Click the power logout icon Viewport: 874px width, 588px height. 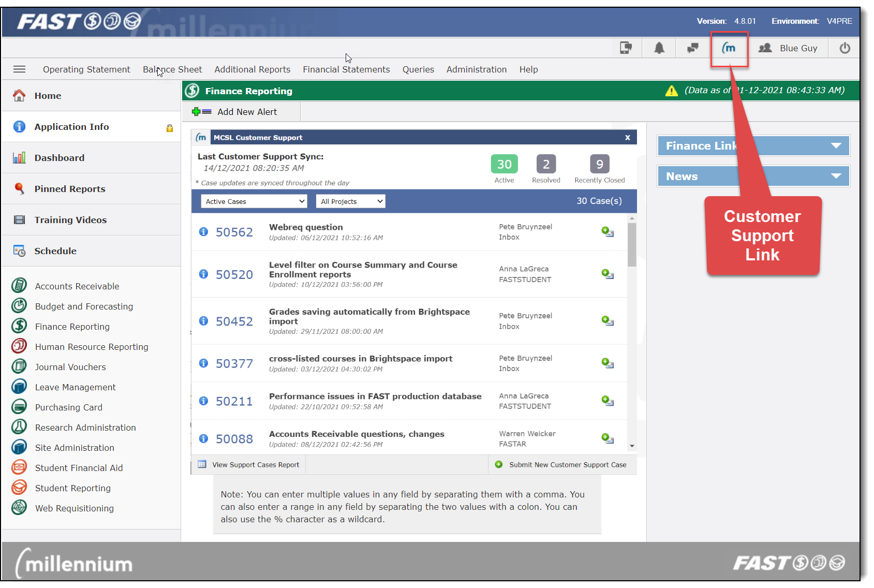coord(845,48)
